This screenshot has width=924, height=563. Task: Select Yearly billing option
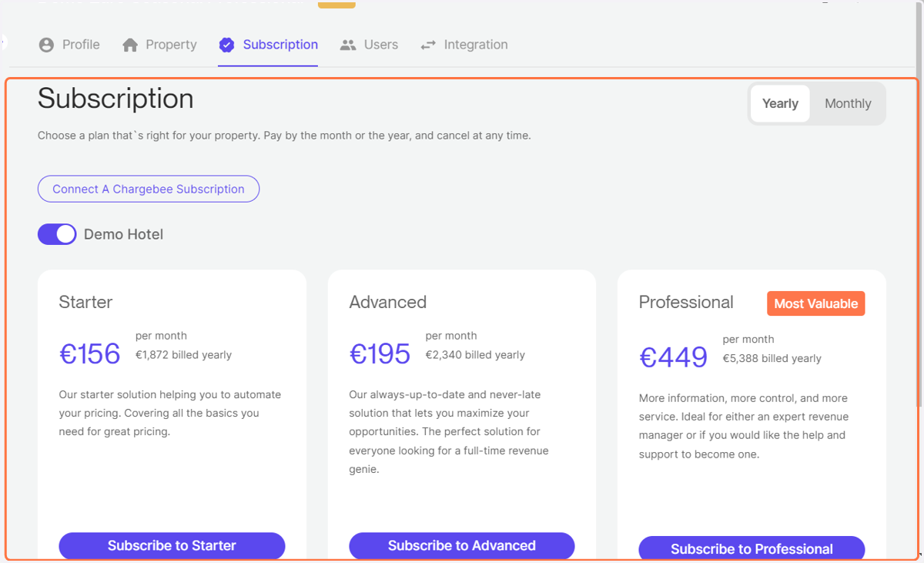pyautogui.click(x=780, y=103)
